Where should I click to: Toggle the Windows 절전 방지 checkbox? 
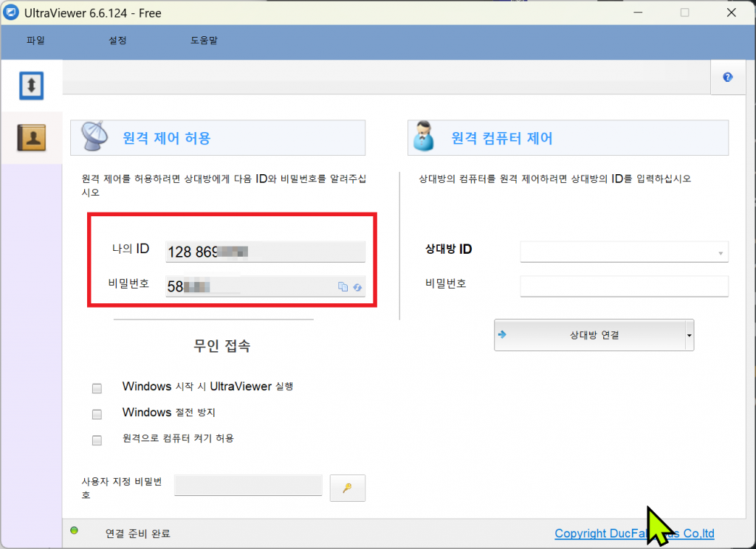click(97, 415)
